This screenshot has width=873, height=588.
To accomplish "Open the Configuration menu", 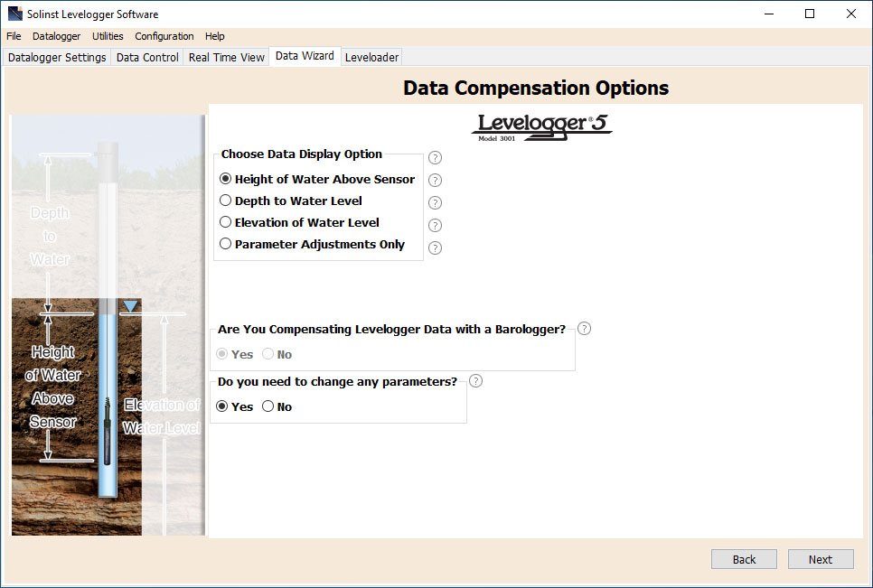I will (x=164, y=36).
